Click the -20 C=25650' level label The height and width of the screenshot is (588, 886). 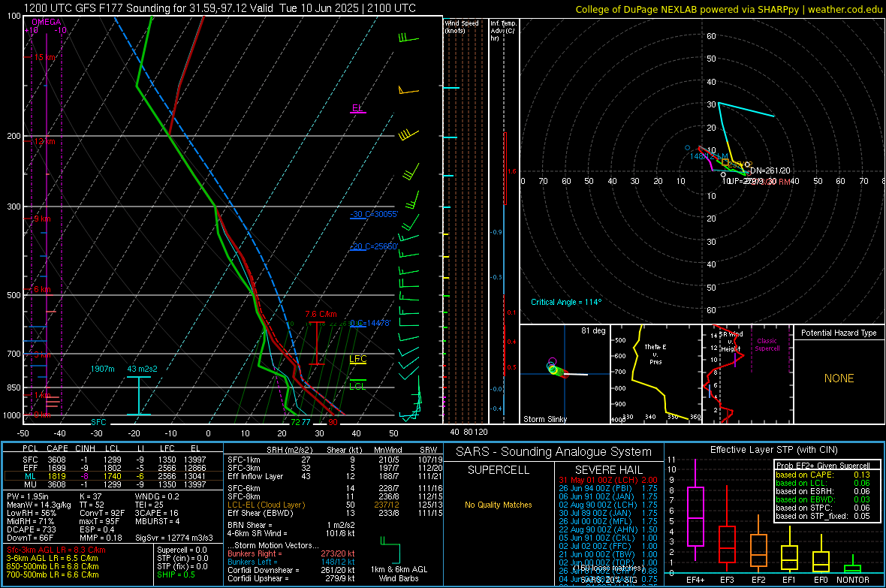(x=374, y=246)
